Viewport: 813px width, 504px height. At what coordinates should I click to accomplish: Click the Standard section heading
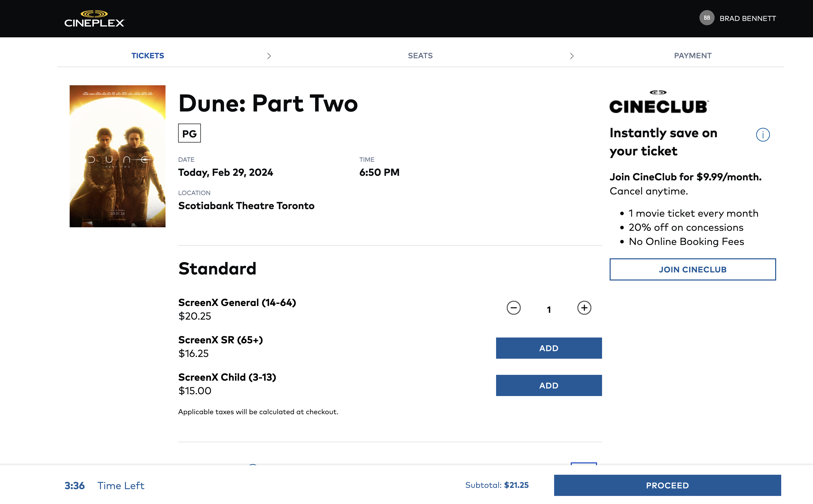coord(217,269)
